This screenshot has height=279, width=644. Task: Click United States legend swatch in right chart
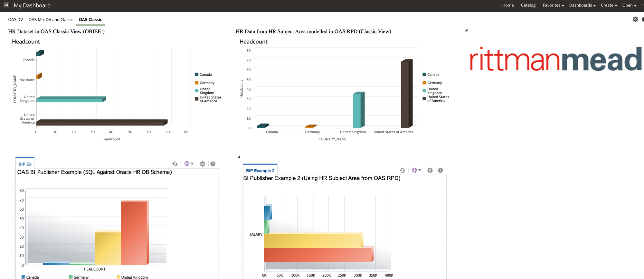click(424, 99)
